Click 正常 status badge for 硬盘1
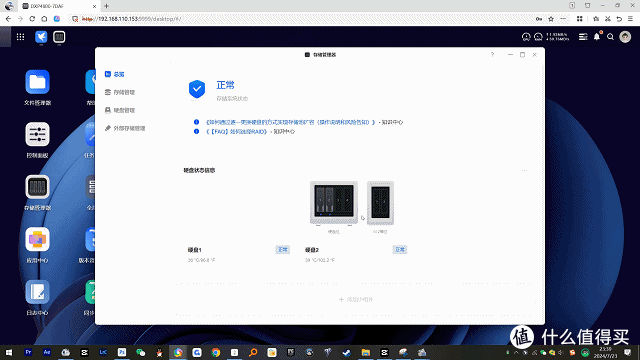This screenshot has width=640, height=360. coord(282,249)
